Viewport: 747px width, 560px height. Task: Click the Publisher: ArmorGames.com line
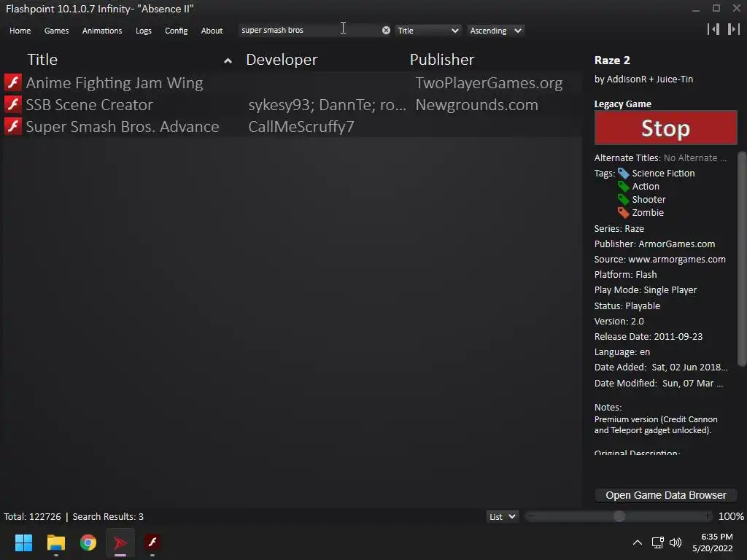(654, 244)
